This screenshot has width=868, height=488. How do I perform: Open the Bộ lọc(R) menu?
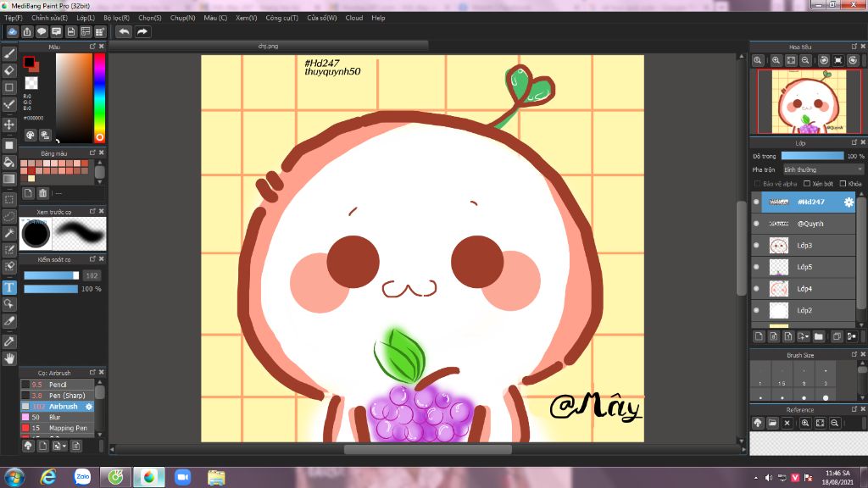[116, 18]
